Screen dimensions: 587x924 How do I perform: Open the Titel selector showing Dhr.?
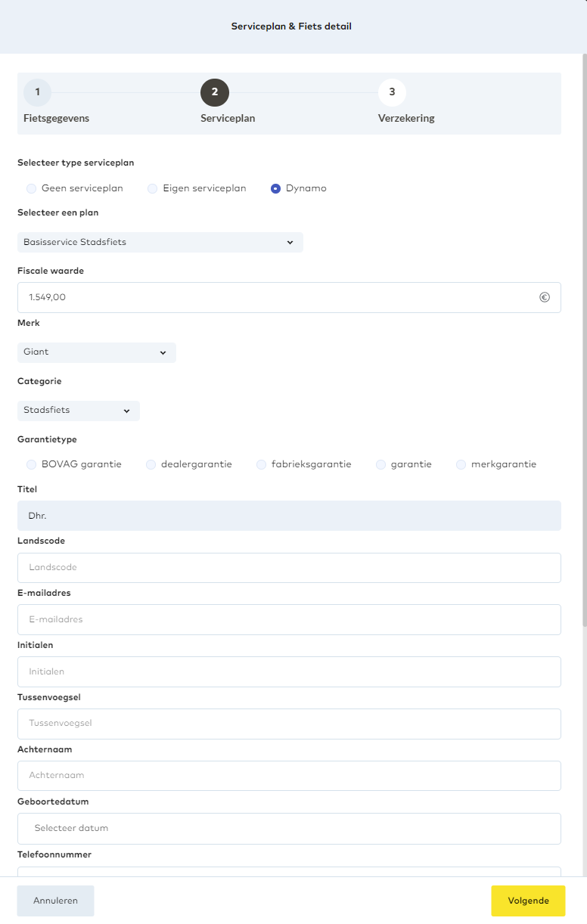[x=289, y=516]
